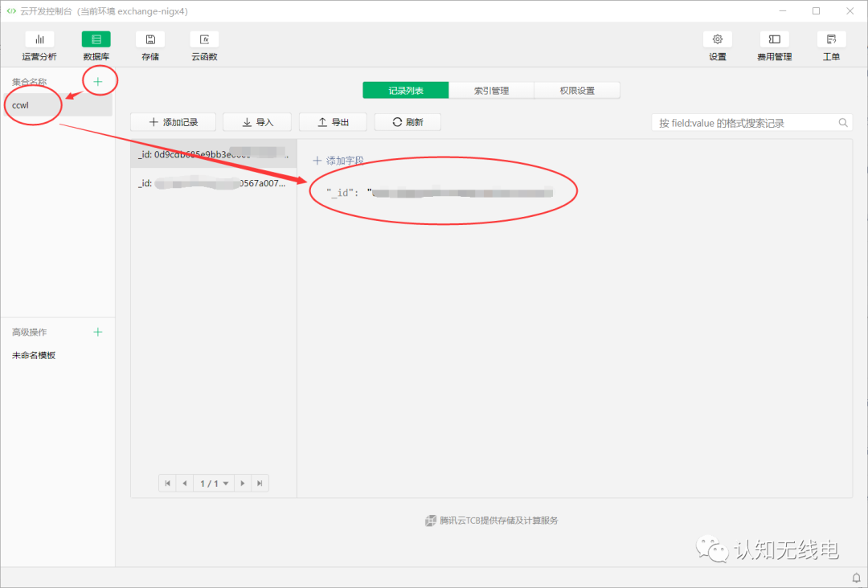Add a new collection with plus icon
This screenshot has height=588, width=868.
(x=98, y=82)
